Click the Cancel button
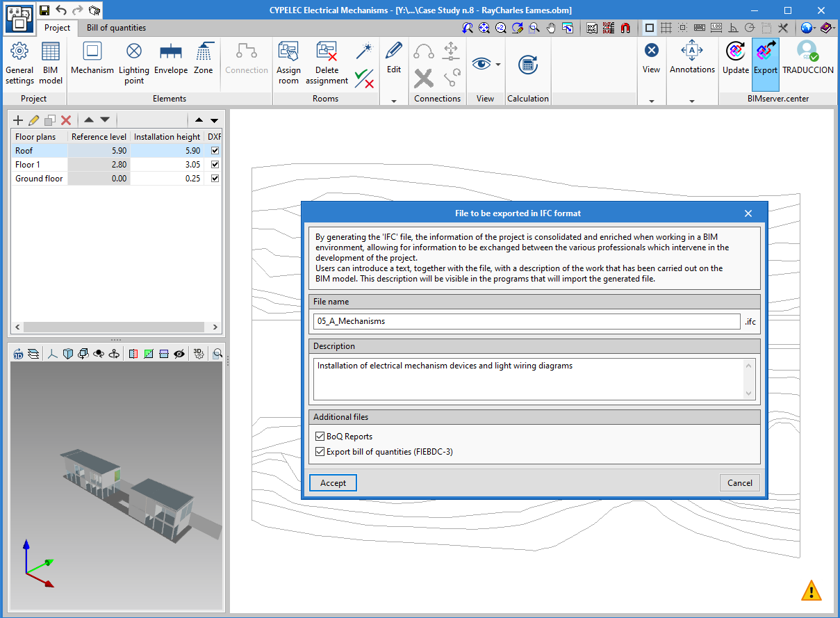Screen dimensions: 840x618 point(739,483)
